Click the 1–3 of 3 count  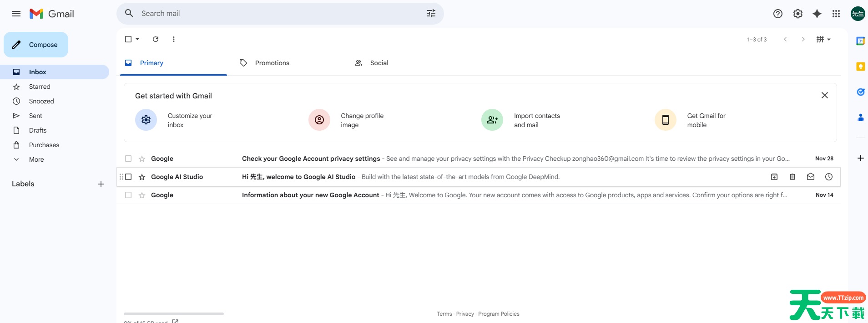point(757,40)
